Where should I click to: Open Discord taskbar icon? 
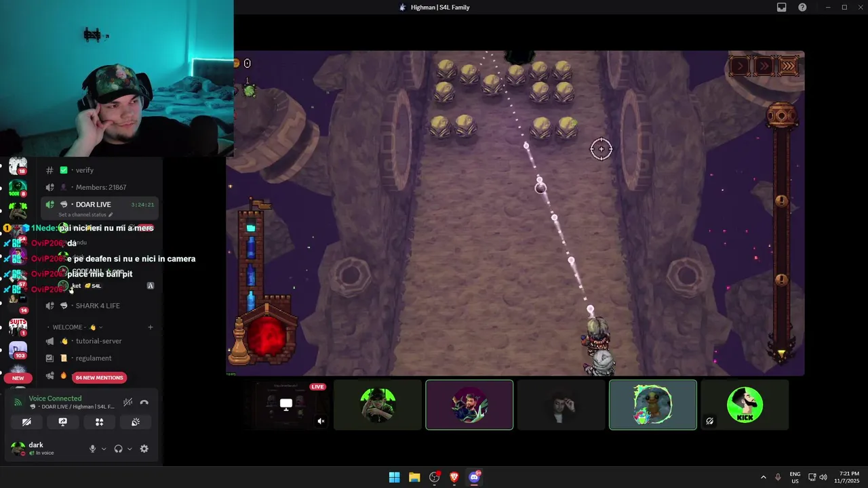point(475,477)
